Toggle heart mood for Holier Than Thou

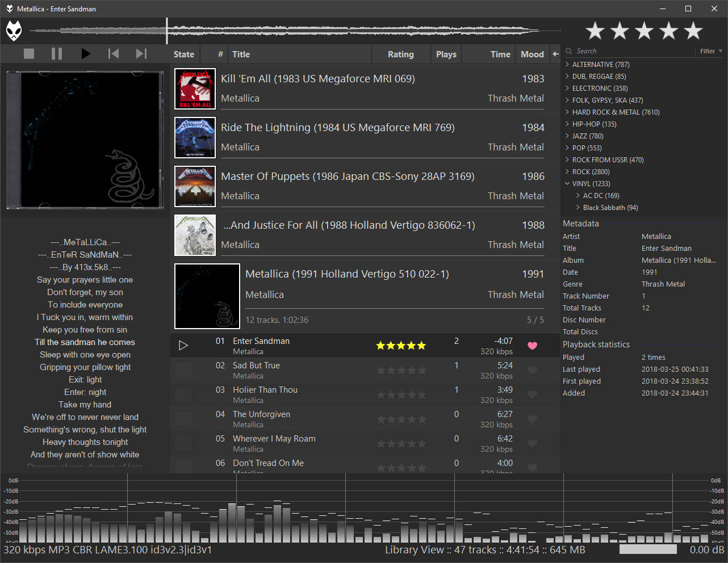click(x=532, y=394)
